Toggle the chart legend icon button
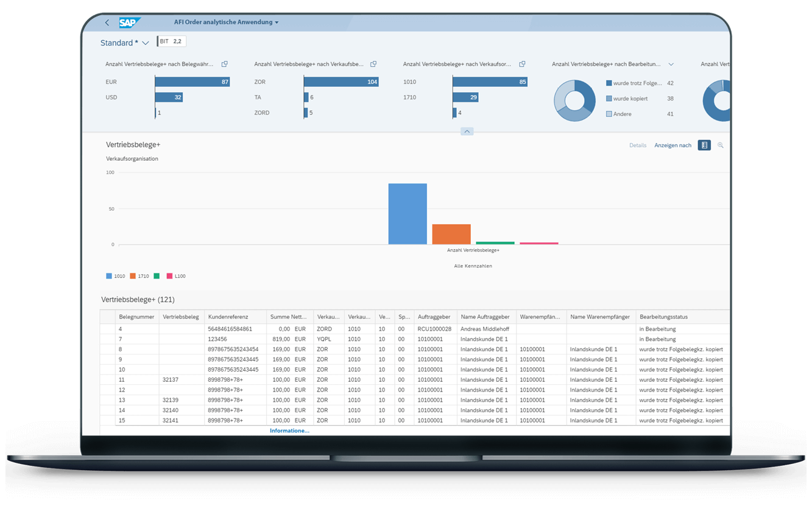This screenshot has height=514, width=812. 704,146
